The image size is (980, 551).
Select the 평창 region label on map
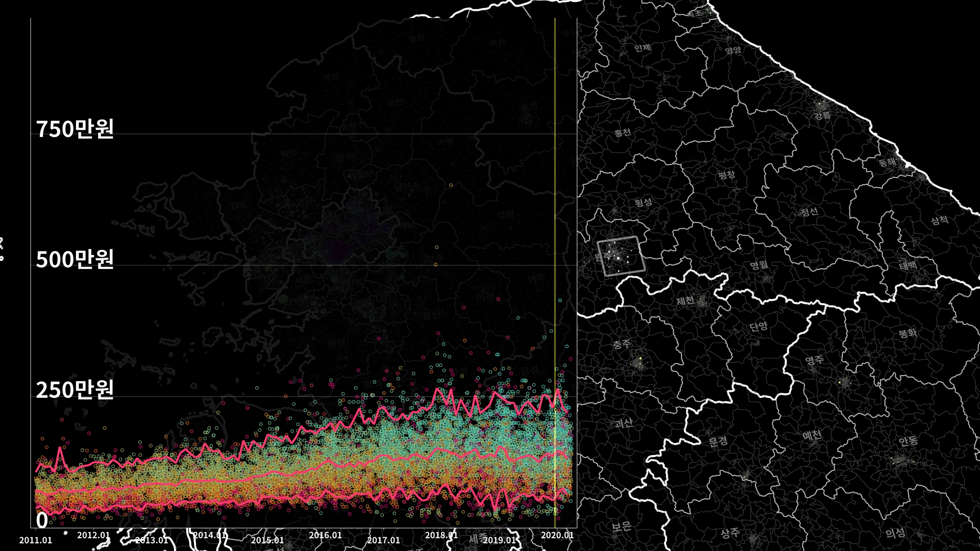pos(726,175)
